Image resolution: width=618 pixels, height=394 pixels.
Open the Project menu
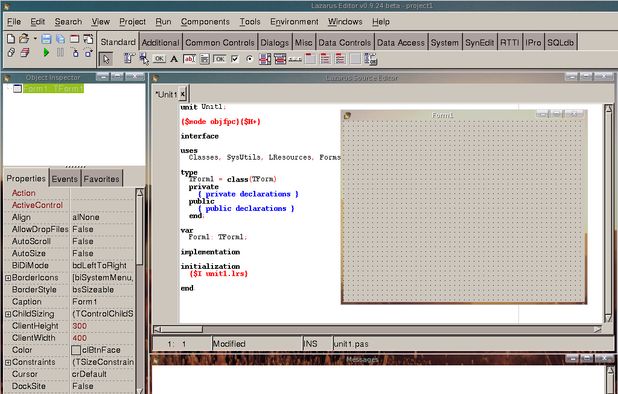(x=132, y=22)
